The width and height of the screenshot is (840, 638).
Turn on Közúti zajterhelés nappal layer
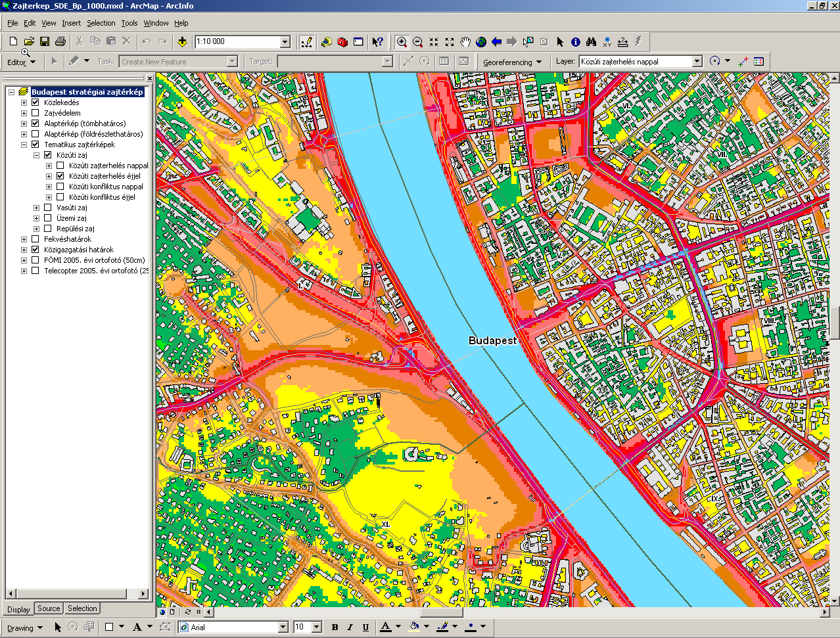click(x=60, y=166)
